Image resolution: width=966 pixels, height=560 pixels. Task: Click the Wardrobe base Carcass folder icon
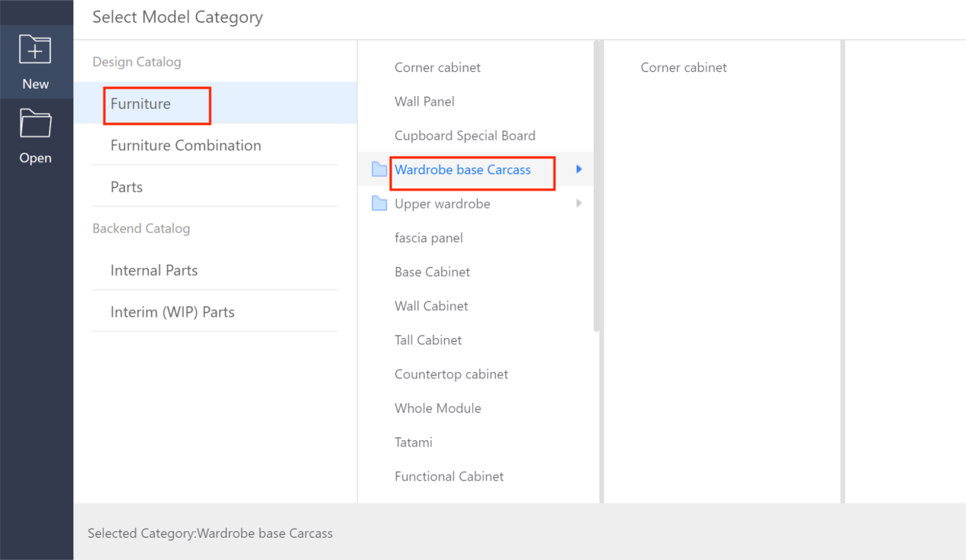click(x=379, y=169)
